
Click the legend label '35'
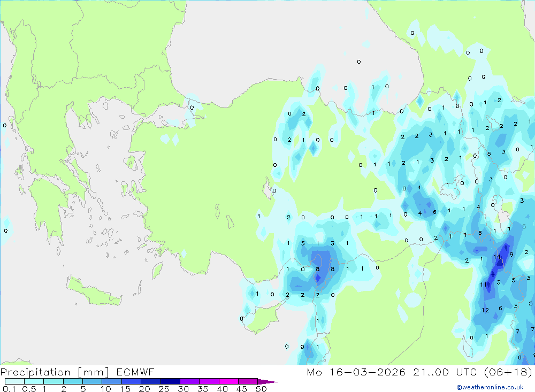203,389
